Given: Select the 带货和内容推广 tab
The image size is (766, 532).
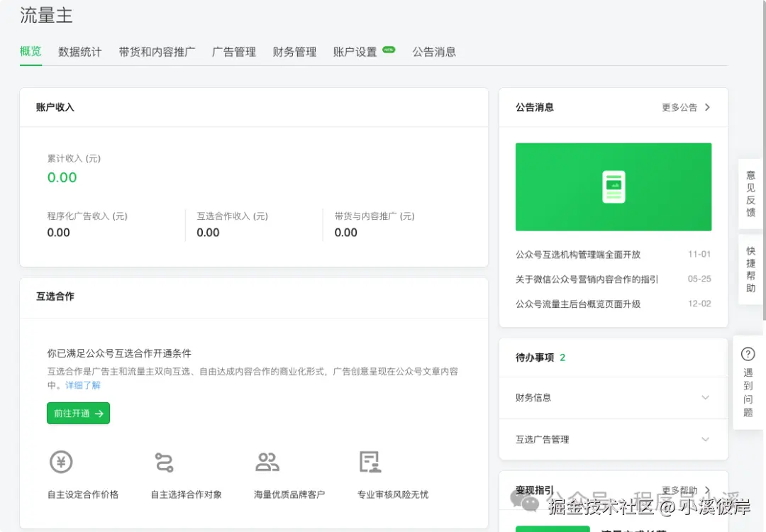Looking at the screenshot, I should (156, 51).
